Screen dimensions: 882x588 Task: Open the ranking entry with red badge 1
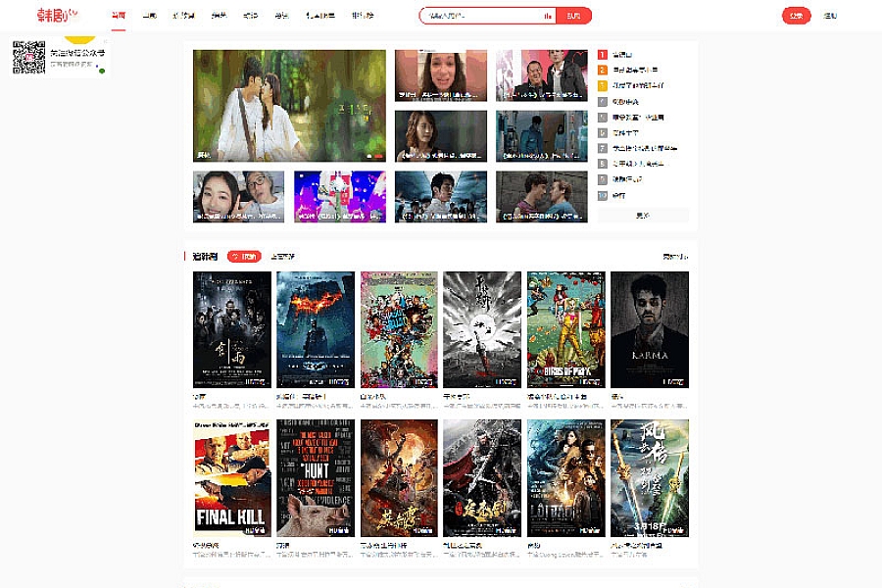[622, 55]
